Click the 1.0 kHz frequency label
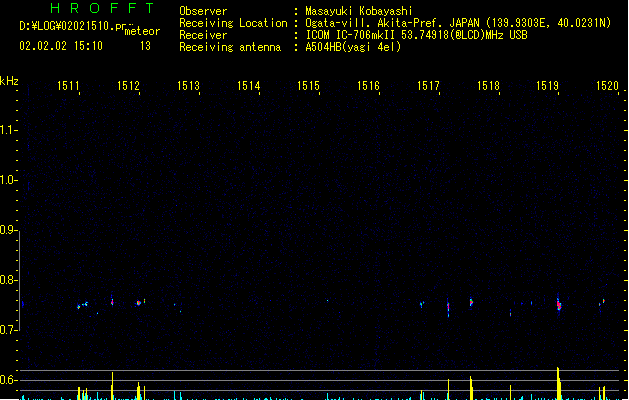The image size is (629, 400). tap(8, 180)
